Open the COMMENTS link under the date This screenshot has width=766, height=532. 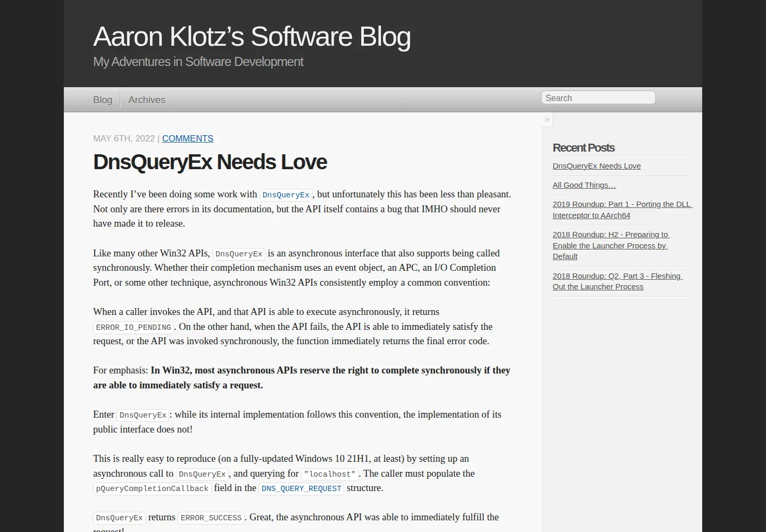pos(188,138)
